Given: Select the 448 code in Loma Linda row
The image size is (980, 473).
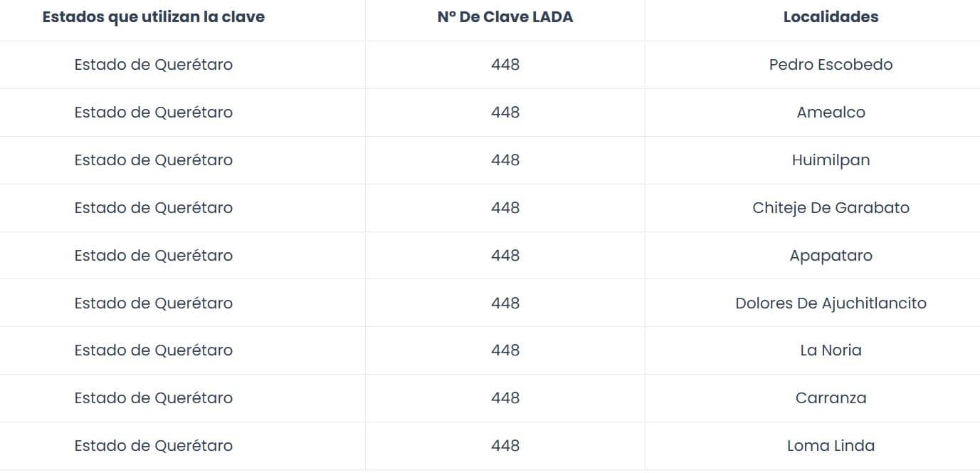Looking at the screenshot, I should click(505, 446).
